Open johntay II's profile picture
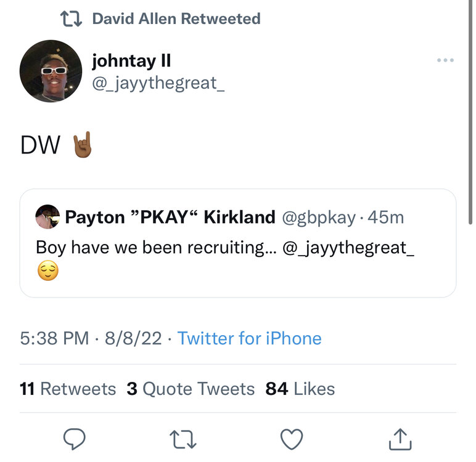Image resolution: width=476 pixels, height=462 pixels. point(51,71)
